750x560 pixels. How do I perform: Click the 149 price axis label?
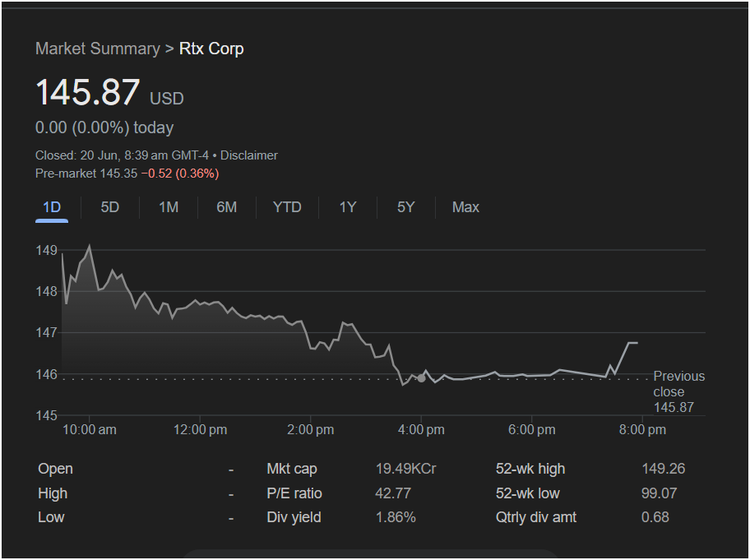pyautogui.click(x=46, y=250)
